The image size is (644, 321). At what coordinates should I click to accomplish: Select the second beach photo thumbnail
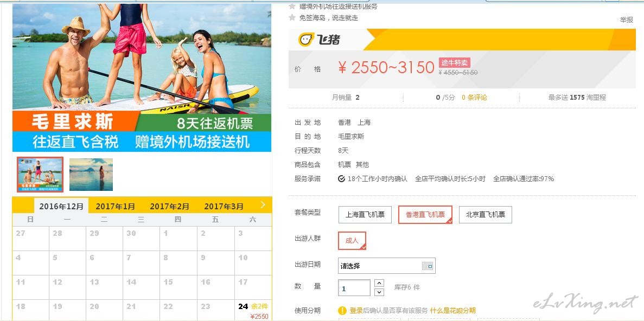tap(91, 175)
